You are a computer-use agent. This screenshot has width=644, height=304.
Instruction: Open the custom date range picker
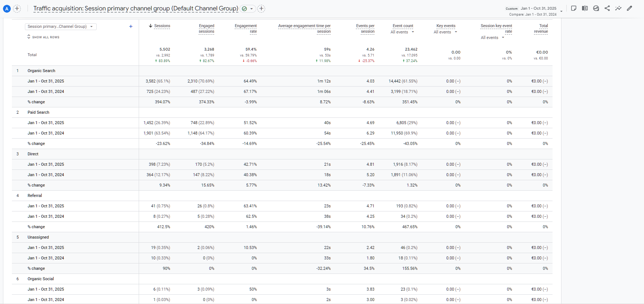tap(538, 9)
